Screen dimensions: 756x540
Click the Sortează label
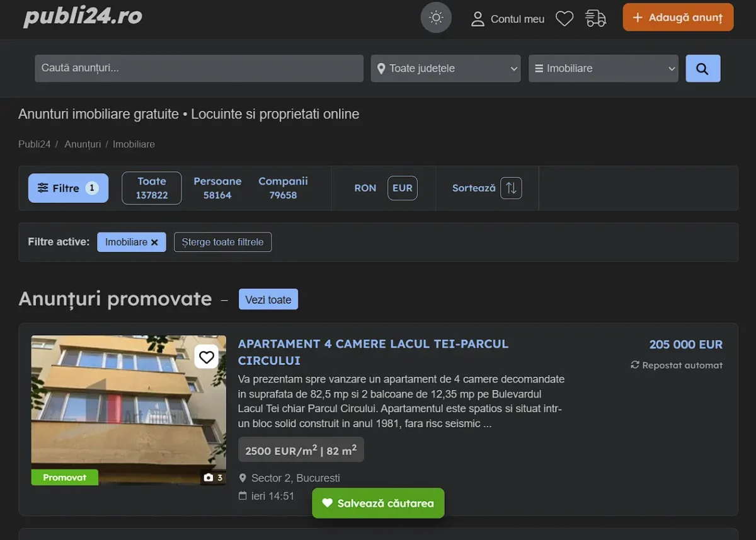[474, 188]
